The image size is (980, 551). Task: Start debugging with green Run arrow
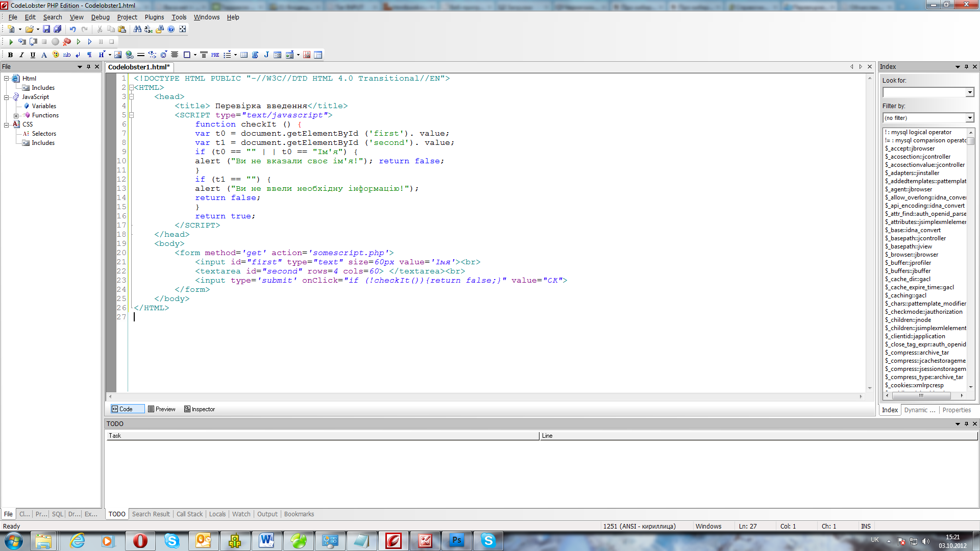pos(11,42)
